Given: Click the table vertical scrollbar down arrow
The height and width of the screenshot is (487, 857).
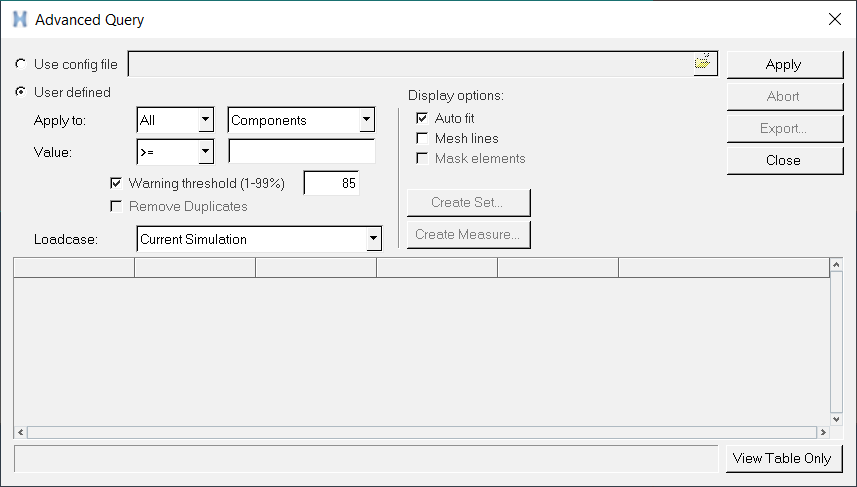Looking at the screenshot, I should (x=836, y=419).
